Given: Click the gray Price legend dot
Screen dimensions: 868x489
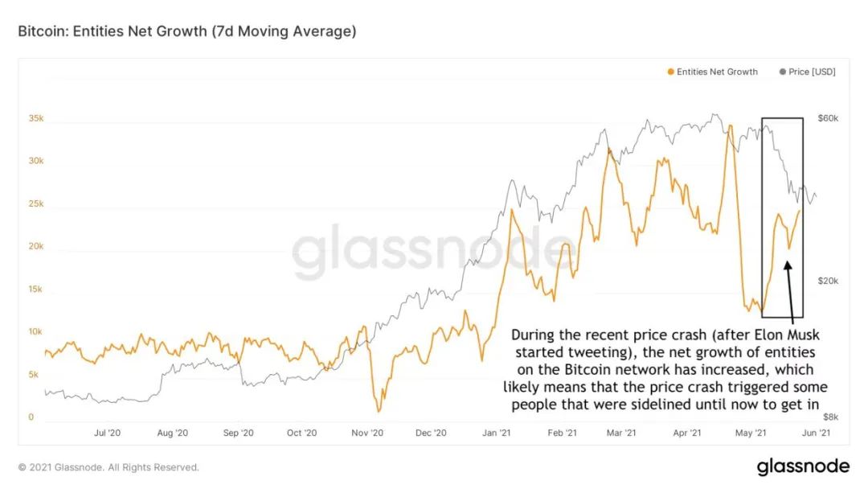Looking at the screenshot, I should [782, 72].
